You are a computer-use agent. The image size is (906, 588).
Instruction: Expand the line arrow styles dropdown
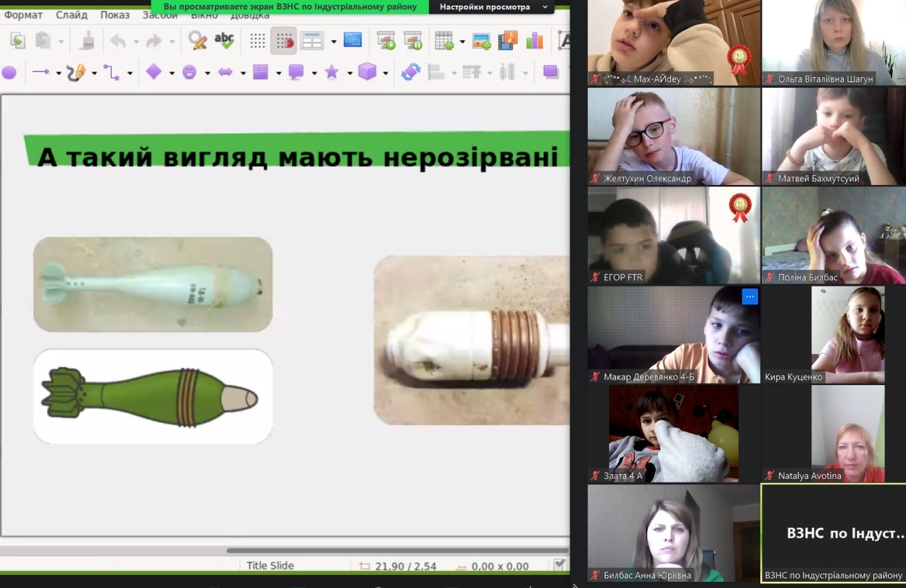coord(59,73)
